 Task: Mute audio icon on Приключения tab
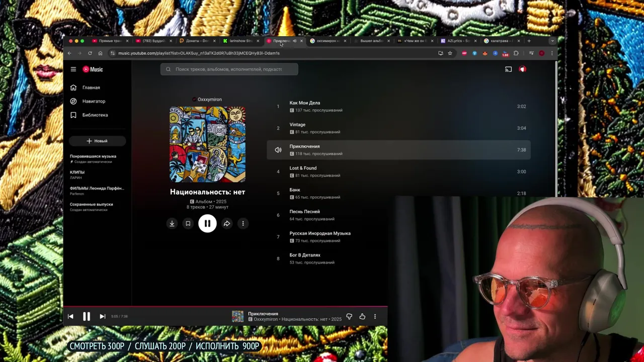click(294, 41)
